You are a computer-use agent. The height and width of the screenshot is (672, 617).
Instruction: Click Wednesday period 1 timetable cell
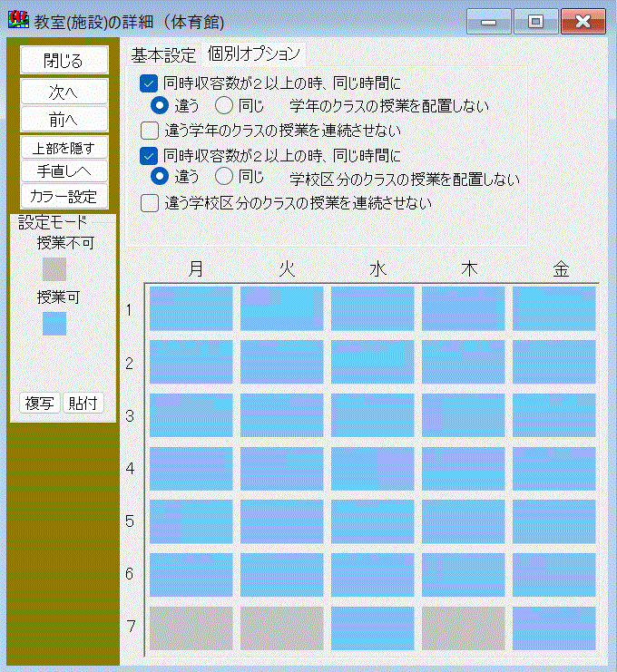(x=372, y=308)
